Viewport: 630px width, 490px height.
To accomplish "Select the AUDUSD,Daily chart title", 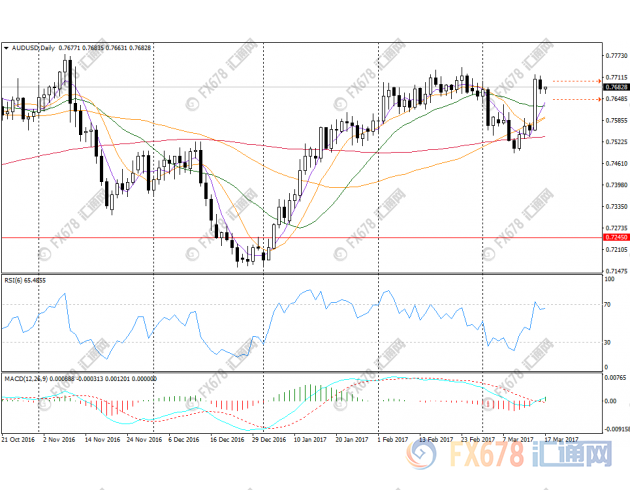I will (32, 47).
